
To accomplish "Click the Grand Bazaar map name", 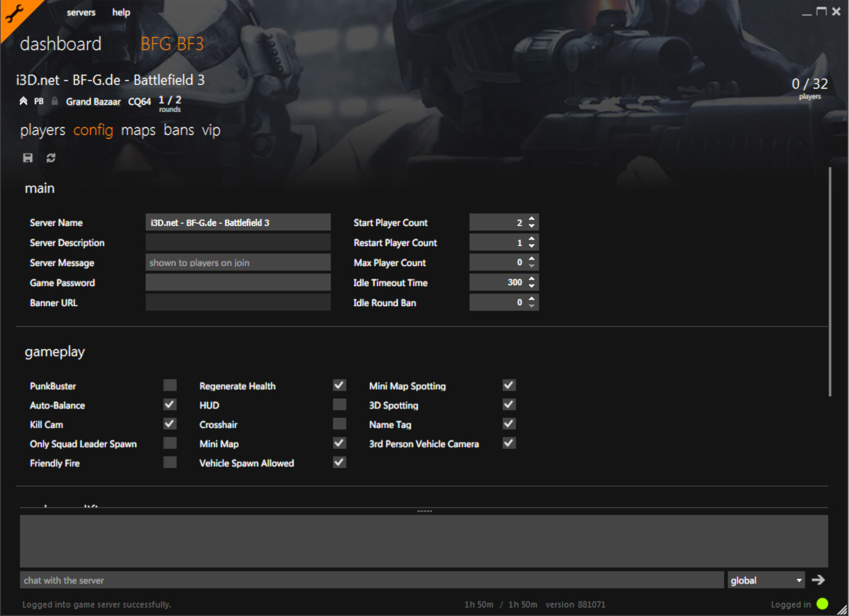I will 93,102.
